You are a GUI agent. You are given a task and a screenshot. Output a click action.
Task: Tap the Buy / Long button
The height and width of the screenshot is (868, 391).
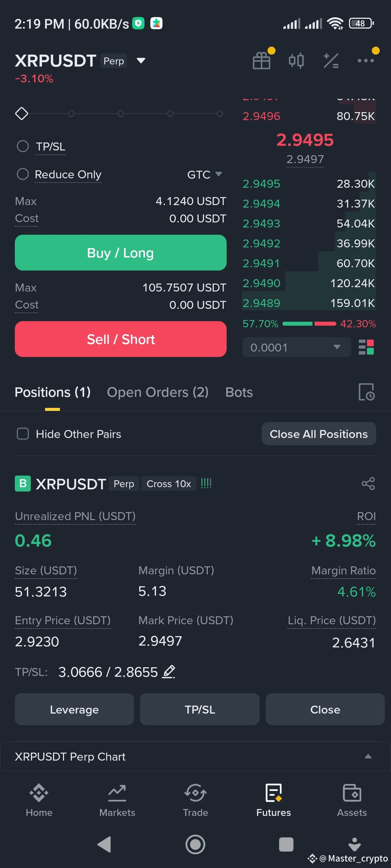click(x=121, y=253)
